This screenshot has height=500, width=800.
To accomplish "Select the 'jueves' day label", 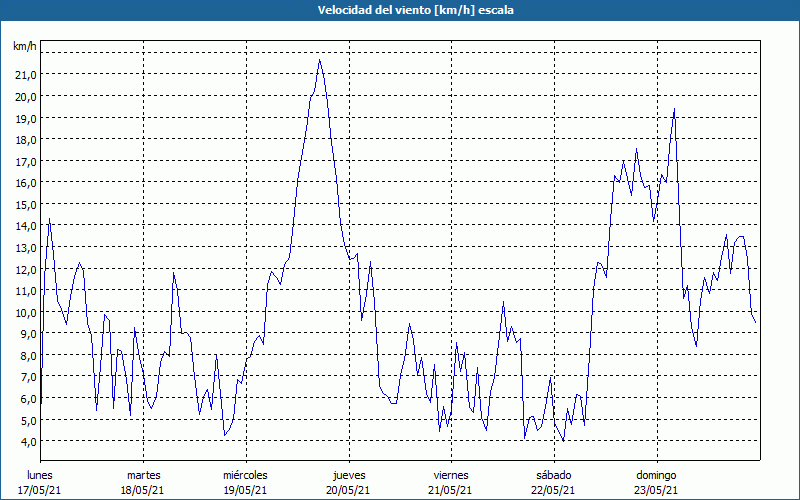I will 349,475.
